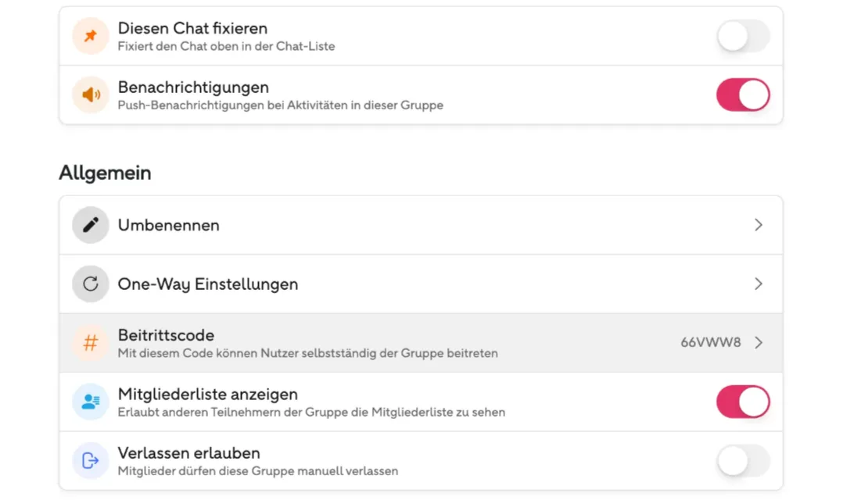Disable the Mitgliederliste anzeigen switch
843x504 pixels.
(743, 402)
